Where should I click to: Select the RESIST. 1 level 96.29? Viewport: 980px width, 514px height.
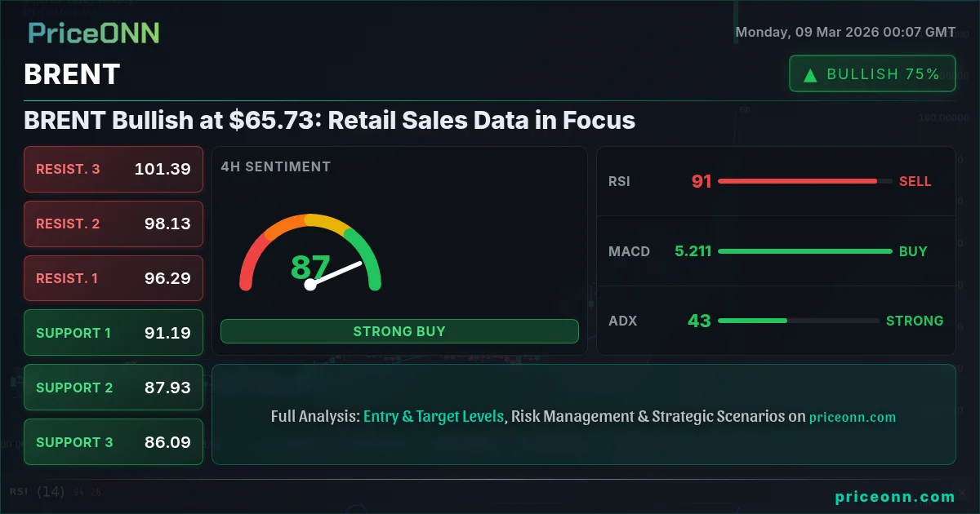coord(114,278)
